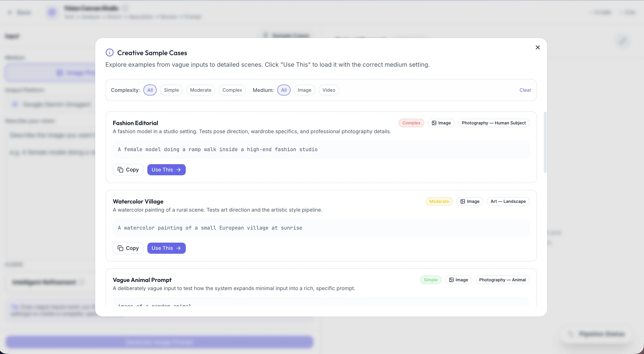Filter medium by Image

coord(304,90)
